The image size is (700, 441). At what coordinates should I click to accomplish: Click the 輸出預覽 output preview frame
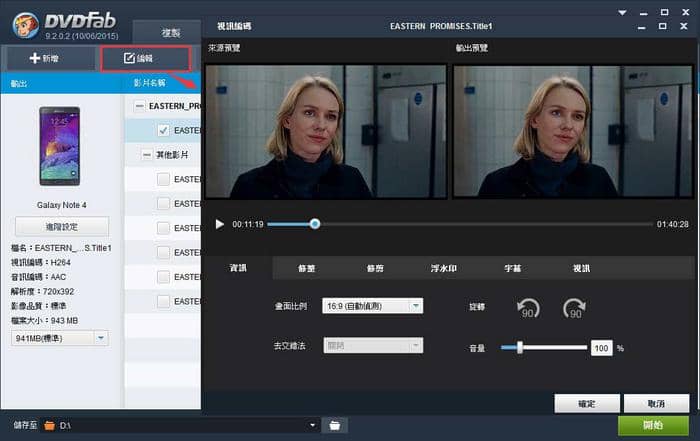573,132
